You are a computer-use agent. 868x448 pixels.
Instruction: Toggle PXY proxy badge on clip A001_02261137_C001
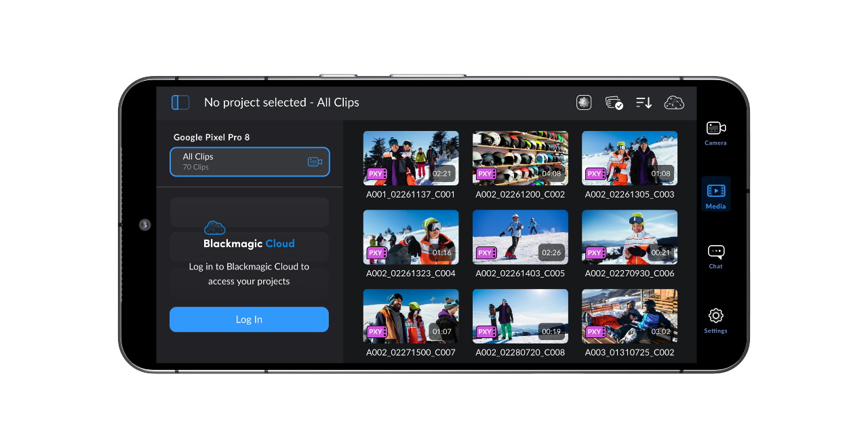pyautogui.click(x=376, y=173)
